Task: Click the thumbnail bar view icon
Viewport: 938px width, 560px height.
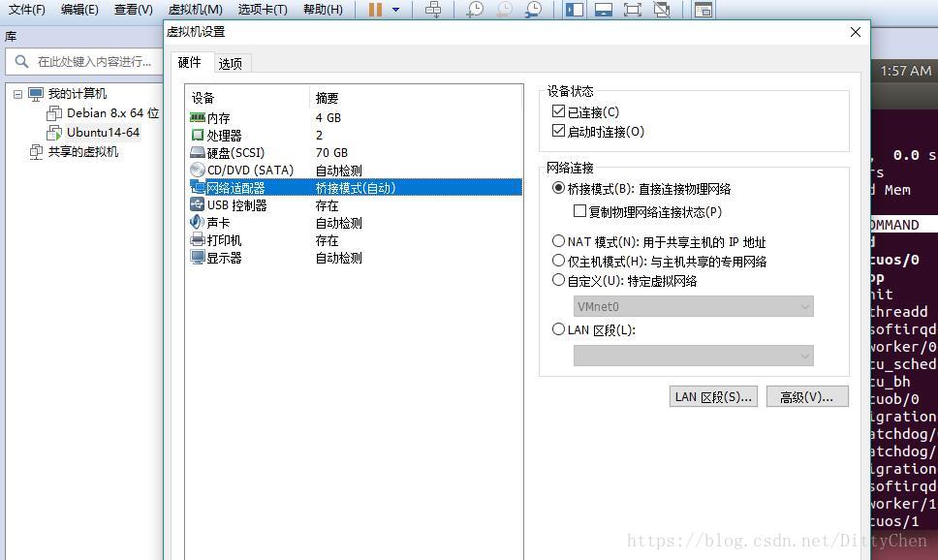Action: coord(604,10)
